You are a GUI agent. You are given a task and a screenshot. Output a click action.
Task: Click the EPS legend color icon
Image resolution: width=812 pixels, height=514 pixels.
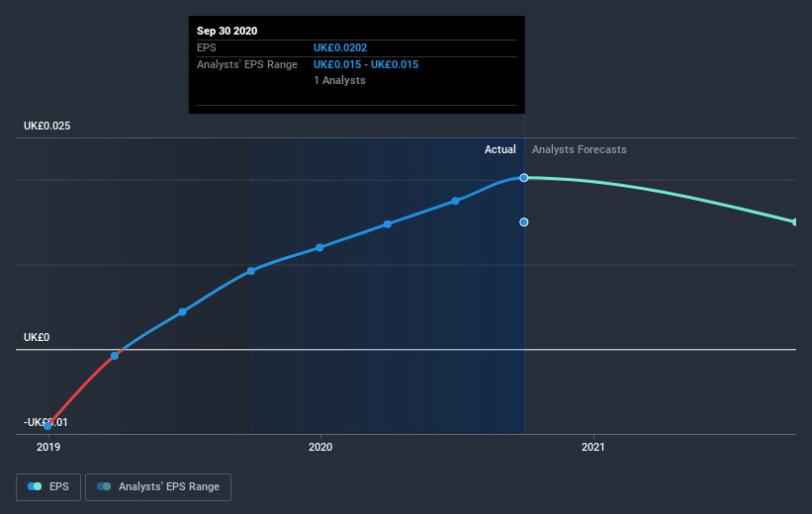point(35,486)
